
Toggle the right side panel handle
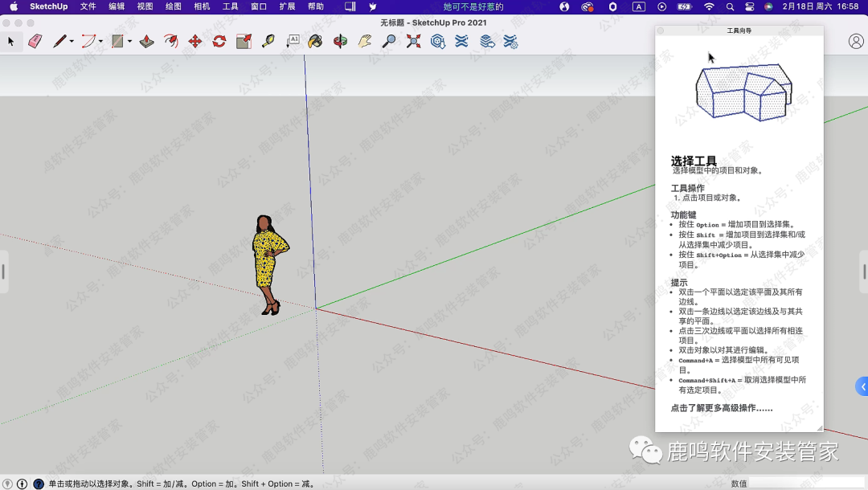[864, 272]
